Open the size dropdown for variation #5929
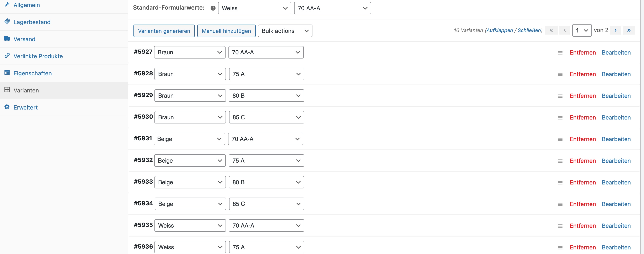This screenshot has height=254, width=644. pos(266,95)
